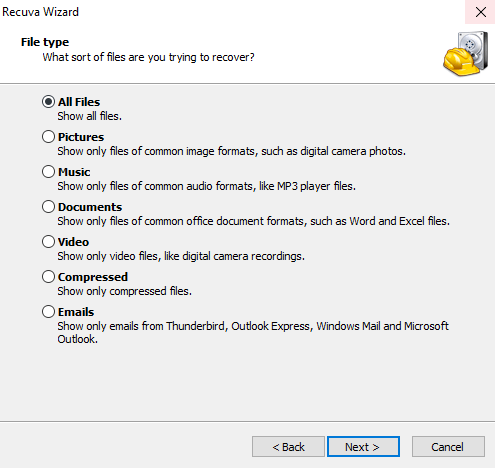This screenshot has width=495, height=468.
Task: Click the MP3 player files description text
Action: (207, 186)
